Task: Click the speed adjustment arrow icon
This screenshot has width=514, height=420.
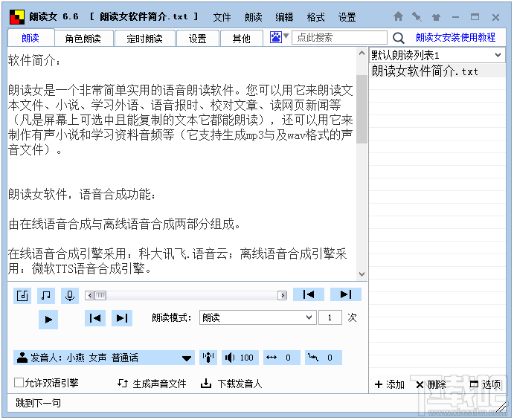Action: 272,358
